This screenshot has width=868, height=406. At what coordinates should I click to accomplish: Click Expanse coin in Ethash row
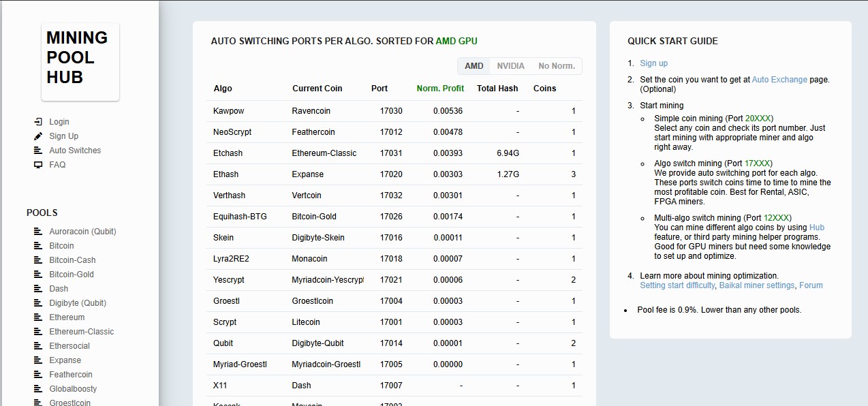pyautogui.click(x=307, y=174)
